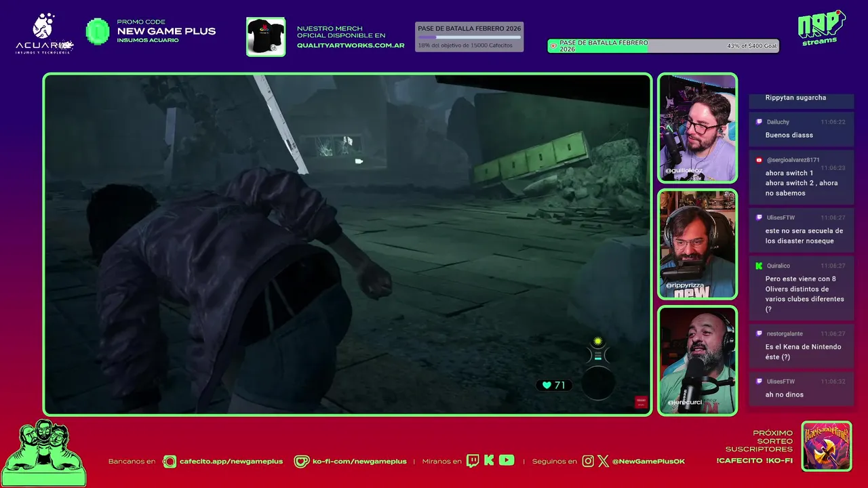The image size is (868, 488).
Task: Click 'Es el Kena de Nintendo' message
Action: (803, 352)
